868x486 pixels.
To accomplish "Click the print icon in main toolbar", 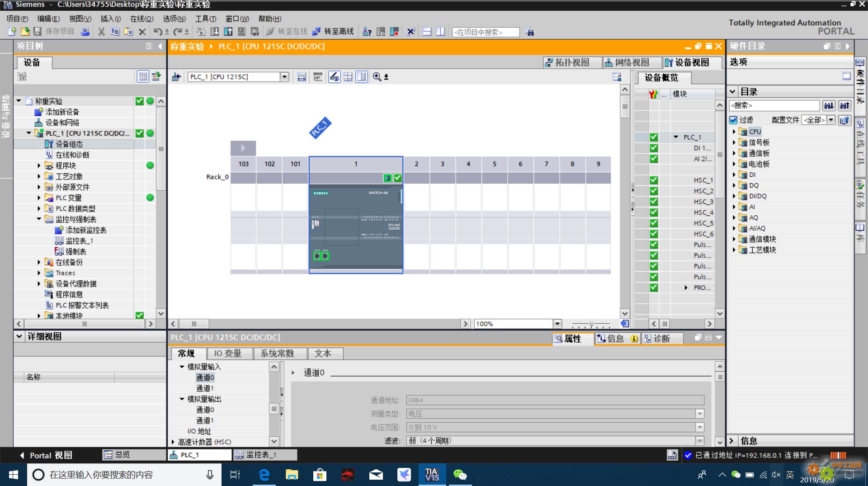I will [x=85, y=32].
